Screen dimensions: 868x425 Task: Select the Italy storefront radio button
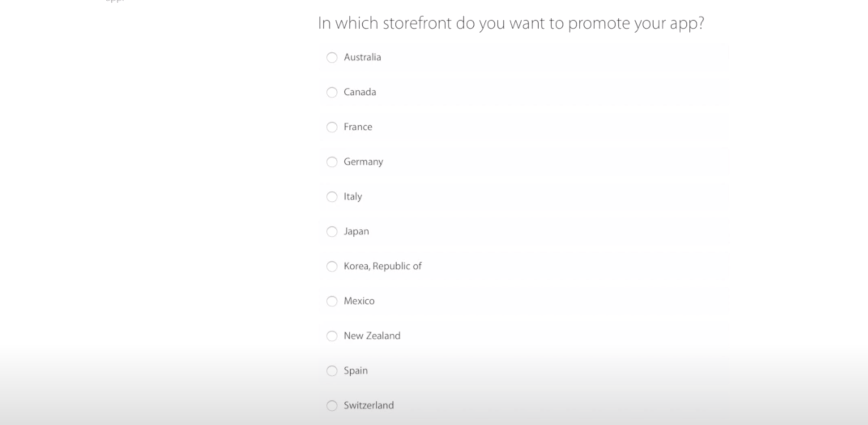(332, 197)
